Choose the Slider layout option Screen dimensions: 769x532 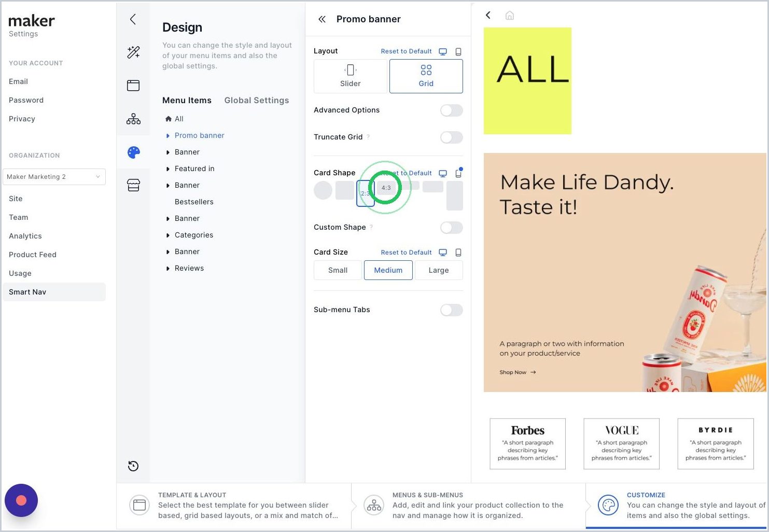coord(351,76)
